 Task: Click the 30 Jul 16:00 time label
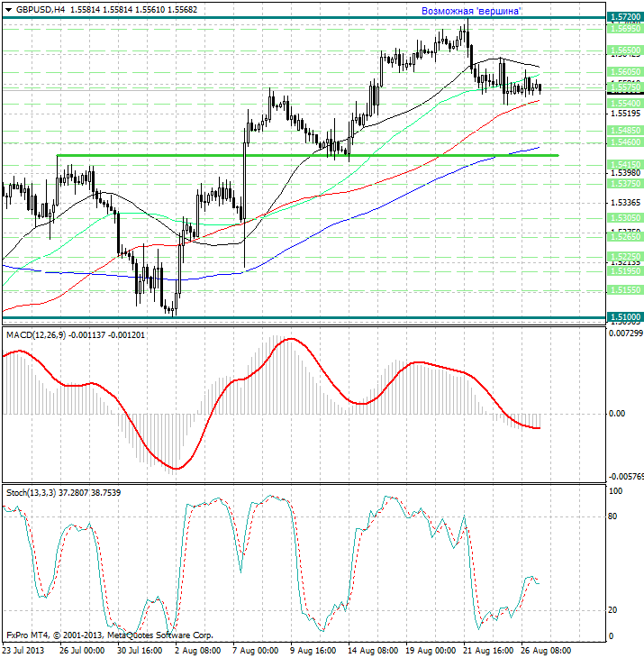pos(140,650)
